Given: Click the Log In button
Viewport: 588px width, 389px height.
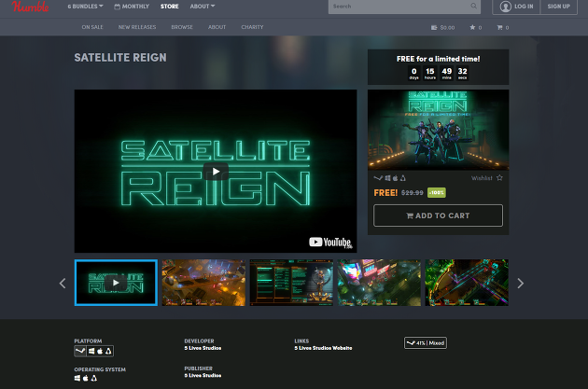Looking at the screenshot, I should point(516,7).
